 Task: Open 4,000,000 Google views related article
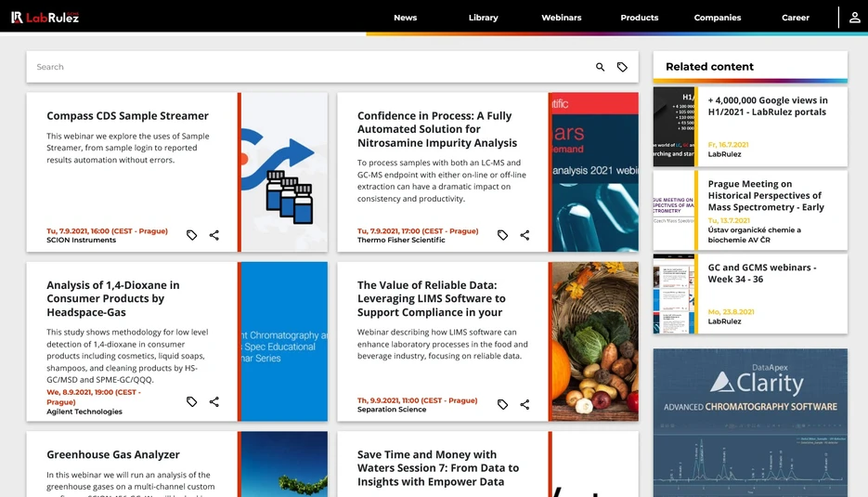click(768, 106)
